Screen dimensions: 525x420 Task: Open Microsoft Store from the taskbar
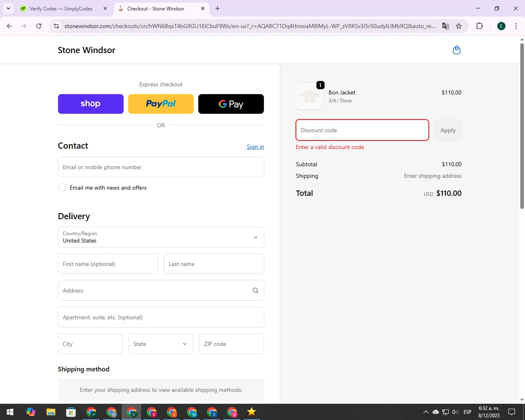[71, 412]
